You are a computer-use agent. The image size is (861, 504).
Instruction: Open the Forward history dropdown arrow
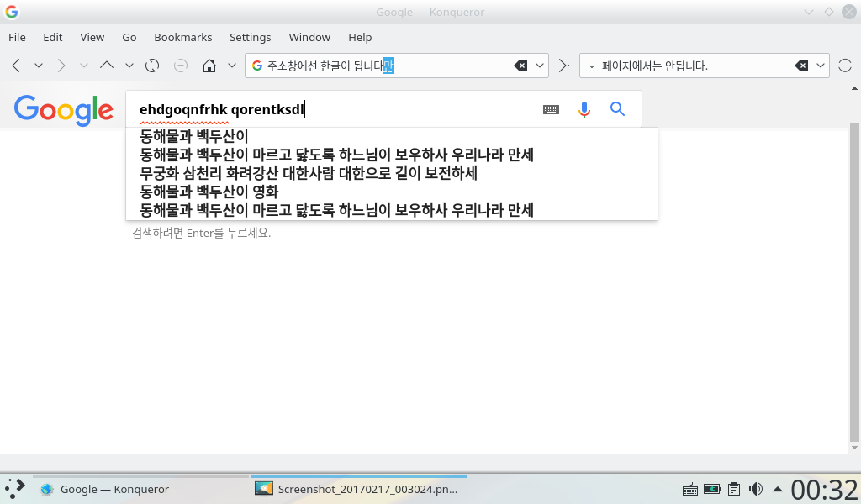click(x=83, y=66)
